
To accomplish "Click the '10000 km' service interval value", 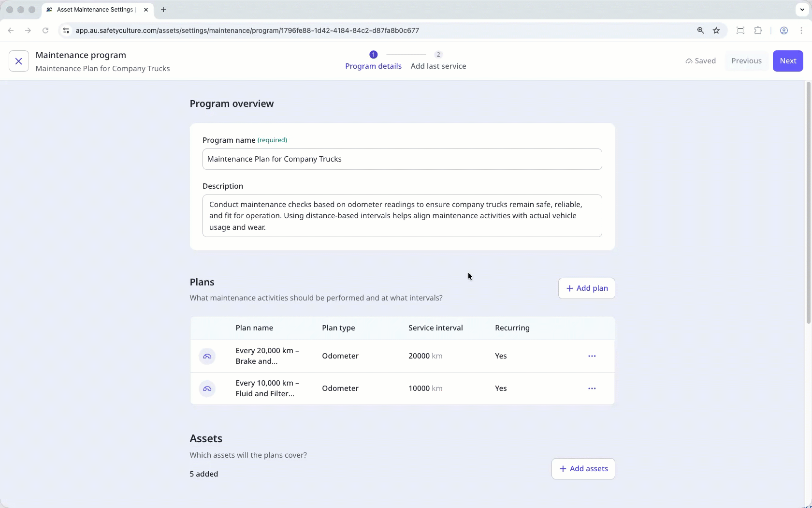I will tap(425, 388).
